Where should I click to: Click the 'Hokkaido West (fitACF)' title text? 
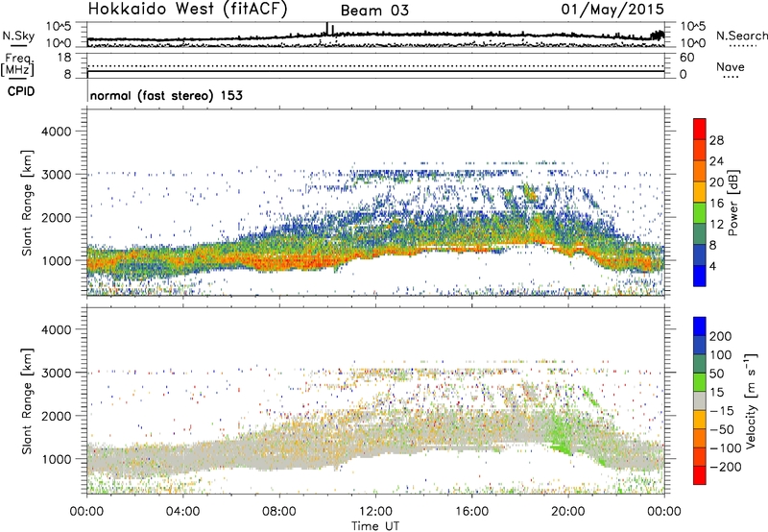(x=187, y=10)
